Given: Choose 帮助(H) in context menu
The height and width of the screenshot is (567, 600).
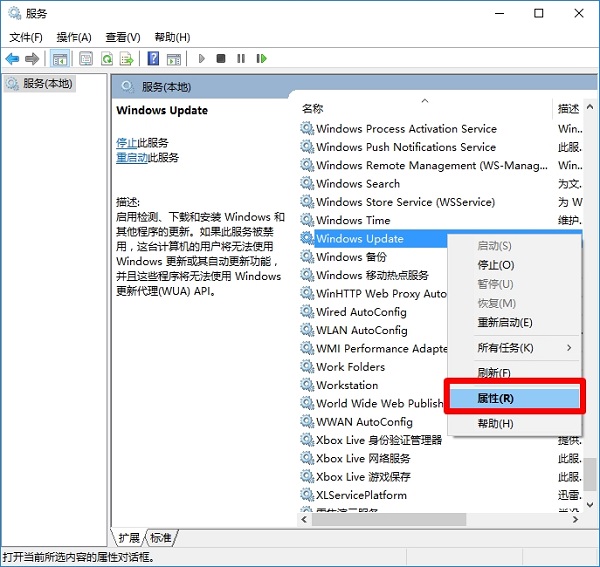Looking at the screenshot, I should (514, 423).
